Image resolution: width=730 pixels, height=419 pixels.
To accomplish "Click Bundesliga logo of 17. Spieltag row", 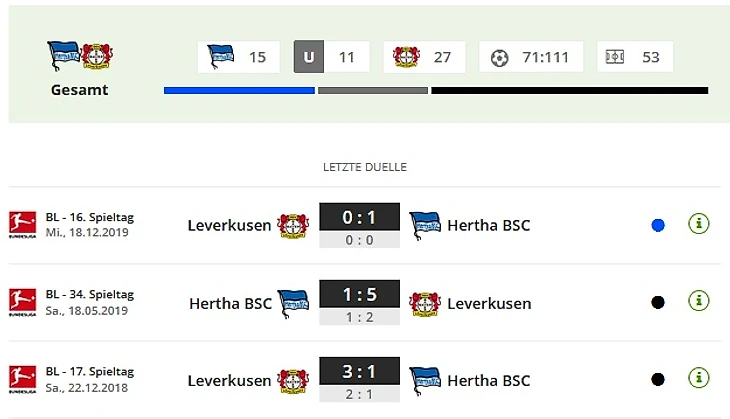I will point(22,379).
